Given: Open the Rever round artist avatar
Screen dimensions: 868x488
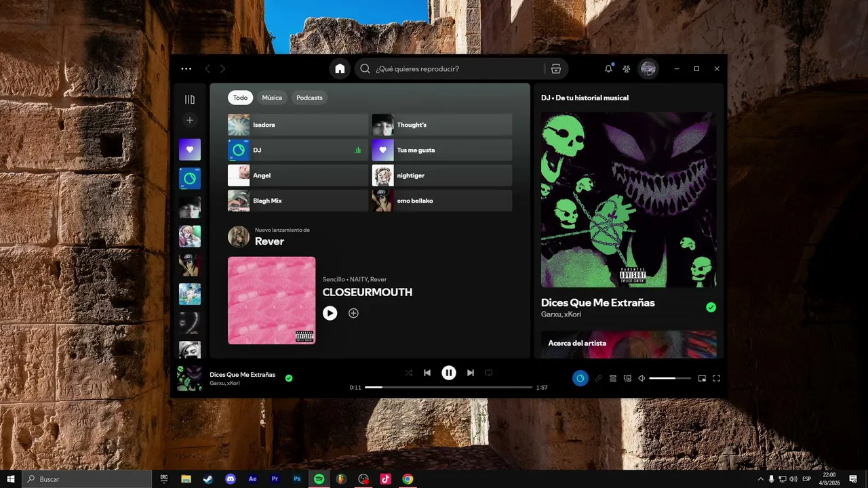Looking at the screenshot, I should 239,237.
